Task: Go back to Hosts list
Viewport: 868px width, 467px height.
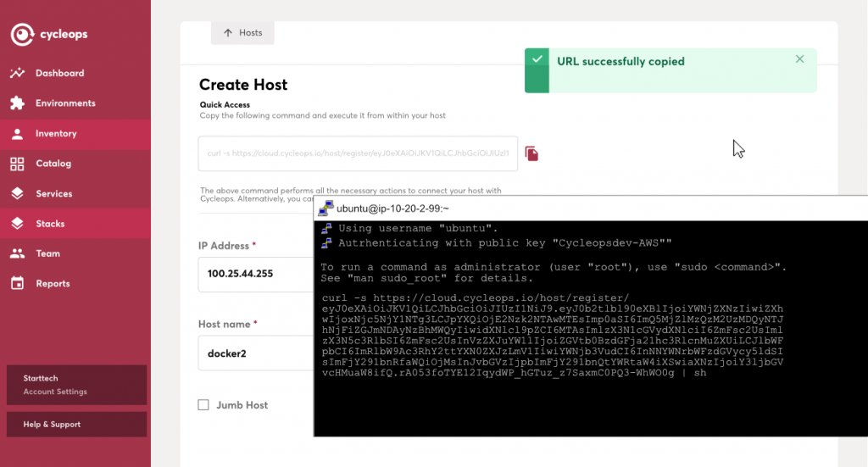Action: coord(242,33)
